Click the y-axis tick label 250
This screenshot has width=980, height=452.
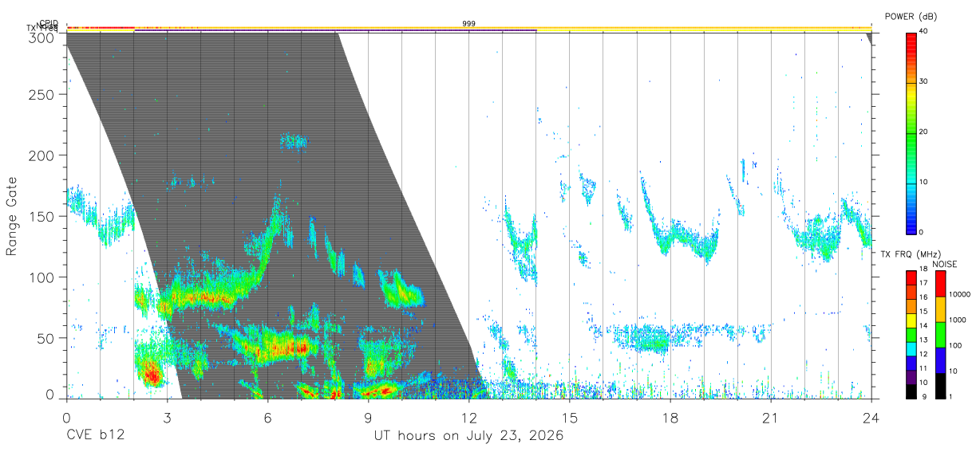coord(41,95)
